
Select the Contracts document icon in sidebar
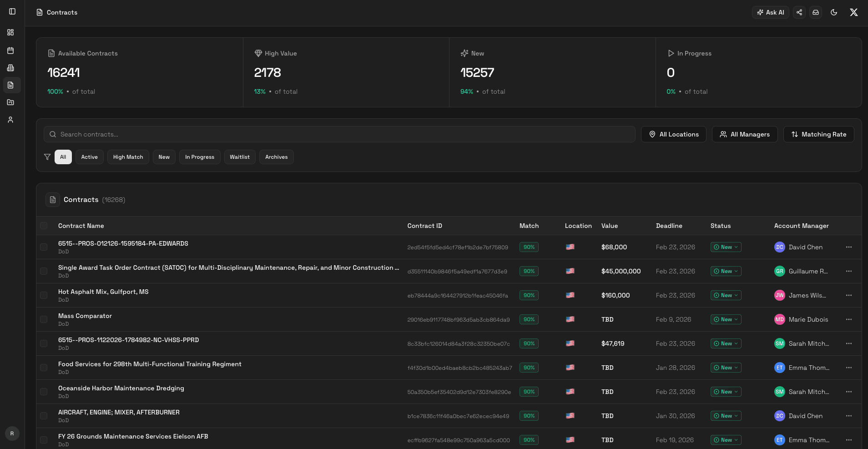point(12,85)
